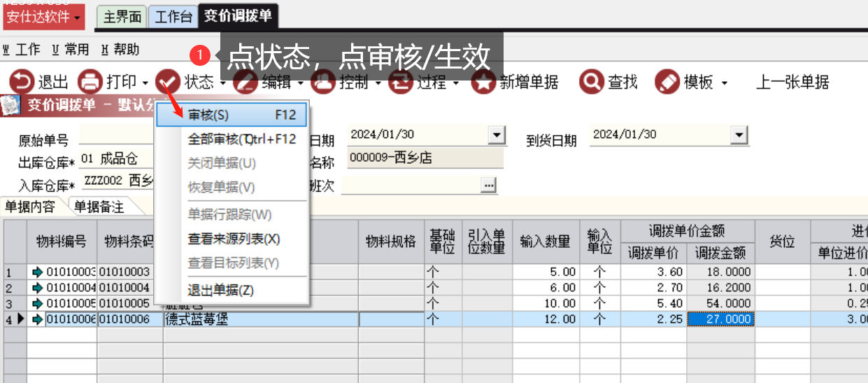
Task: Click the amount cell 18.0000
Action: click(720, 272)
